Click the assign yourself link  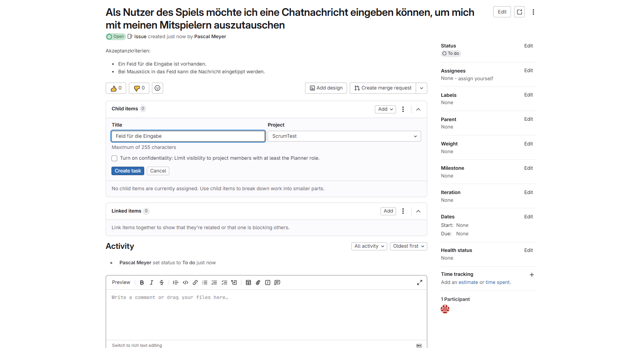tap(475, 78)
